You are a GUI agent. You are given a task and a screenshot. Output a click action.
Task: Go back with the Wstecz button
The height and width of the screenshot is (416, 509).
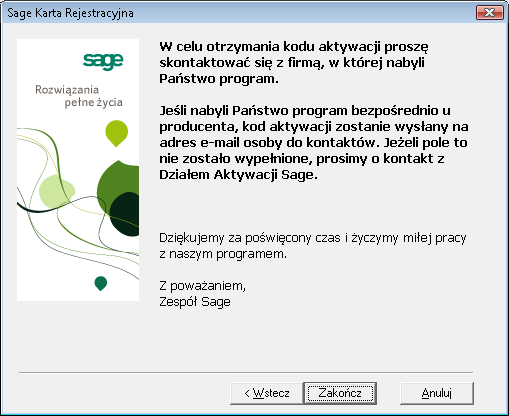267,393
